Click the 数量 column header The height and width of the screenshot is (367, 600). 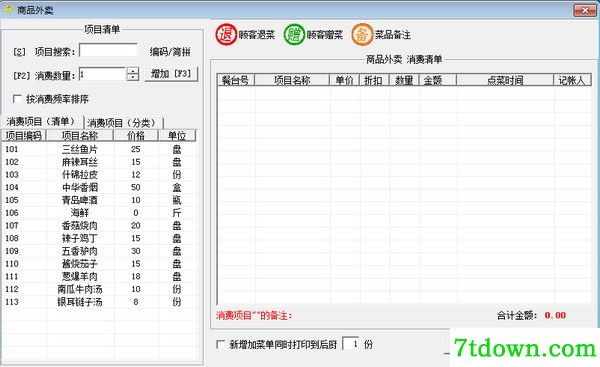pyautogui.click(x=404, y=80)
